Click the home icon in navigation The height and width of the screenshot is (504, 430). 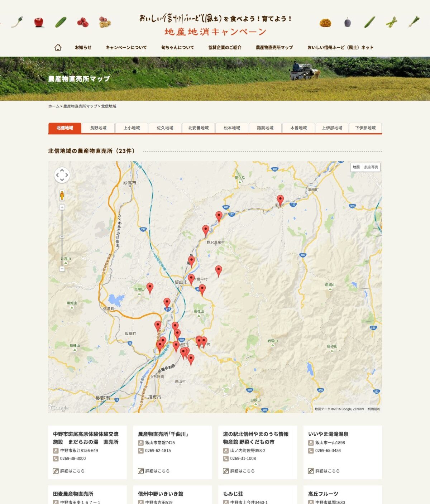click(58, 47)
